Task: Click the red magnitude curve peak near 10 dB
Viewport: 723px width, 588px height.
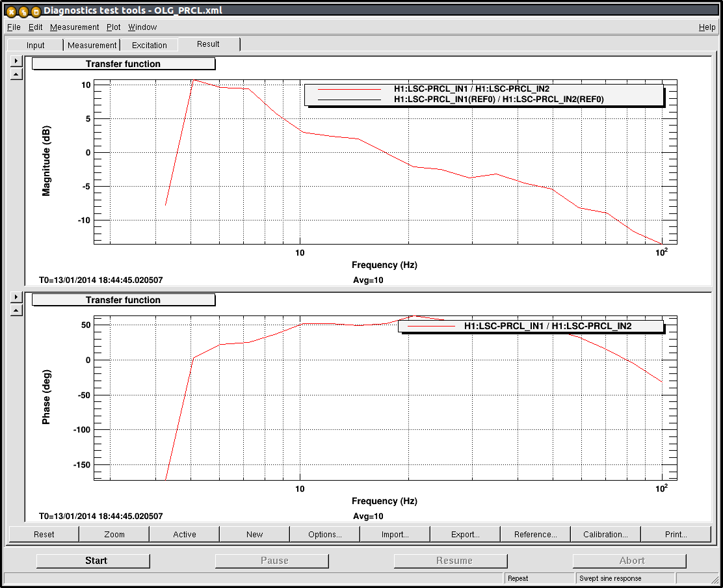Action: 193,80
